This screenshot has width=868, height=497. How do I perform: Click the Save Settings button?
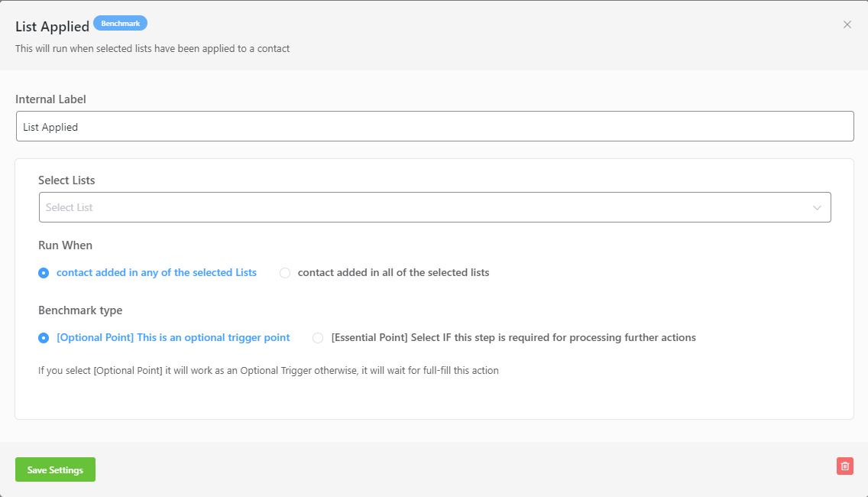pos(55,469)
